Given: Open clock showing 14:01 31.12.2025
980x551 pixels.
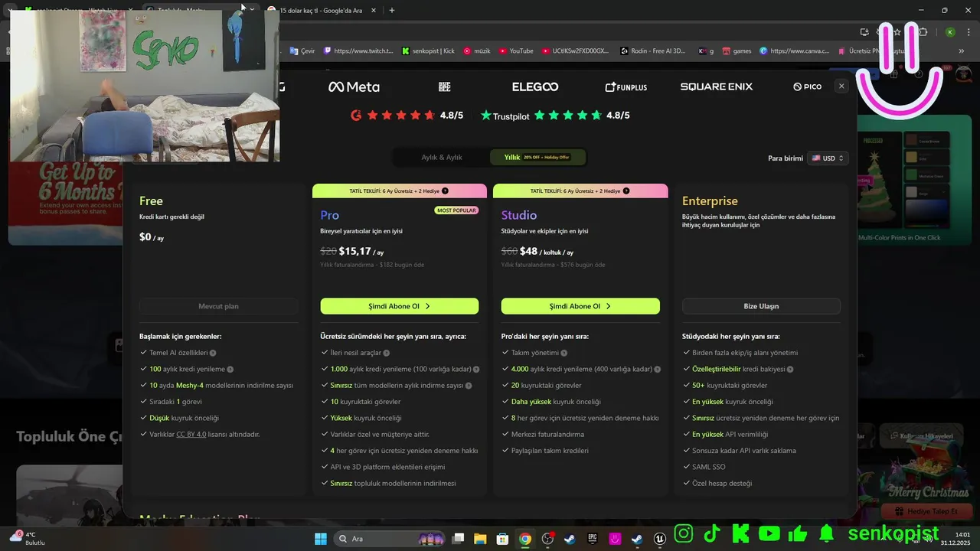Looking at the screenshot, I should pyautogui.click(x=956, y=539).
